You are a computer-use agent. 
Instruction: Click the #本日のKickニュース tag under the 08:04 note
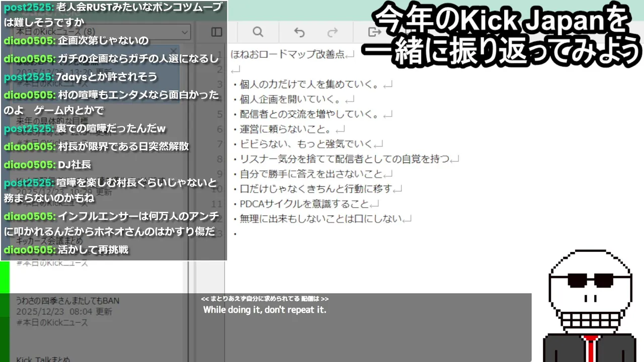pyautogui.click(x=52, y=323)
